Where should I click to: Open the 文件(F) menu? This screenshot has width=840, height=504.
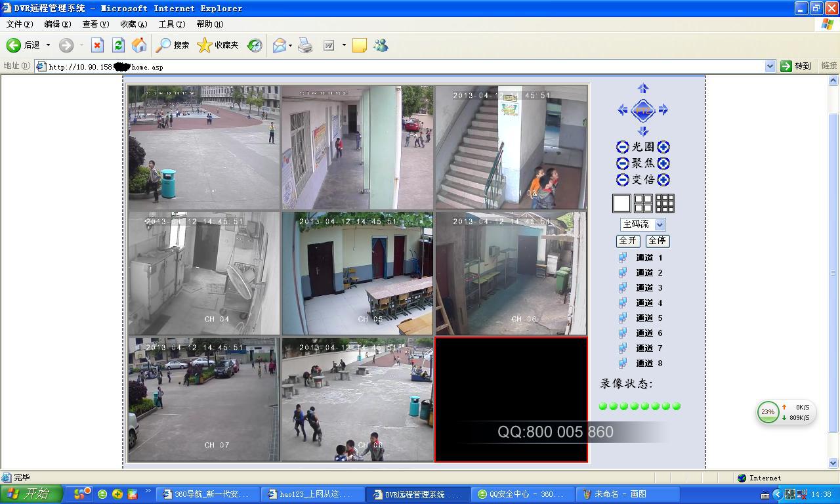(x=20, y=24)
